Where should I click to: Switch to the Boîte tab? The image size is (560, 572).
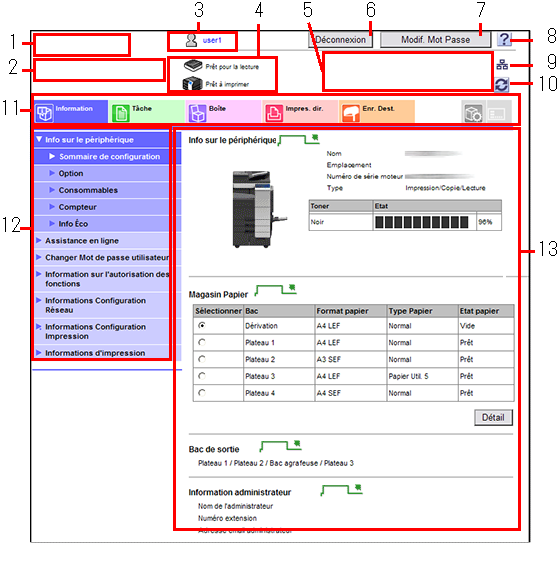point(224,112)
